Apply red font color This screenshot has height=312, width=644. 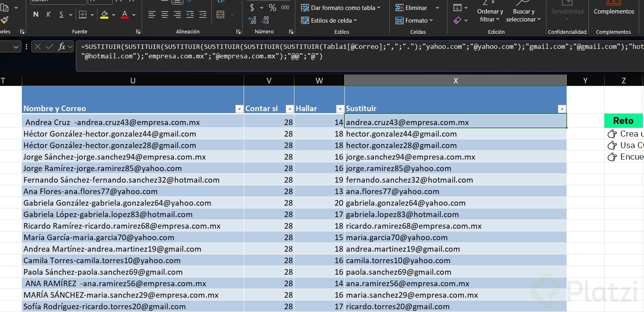point(125,15)
